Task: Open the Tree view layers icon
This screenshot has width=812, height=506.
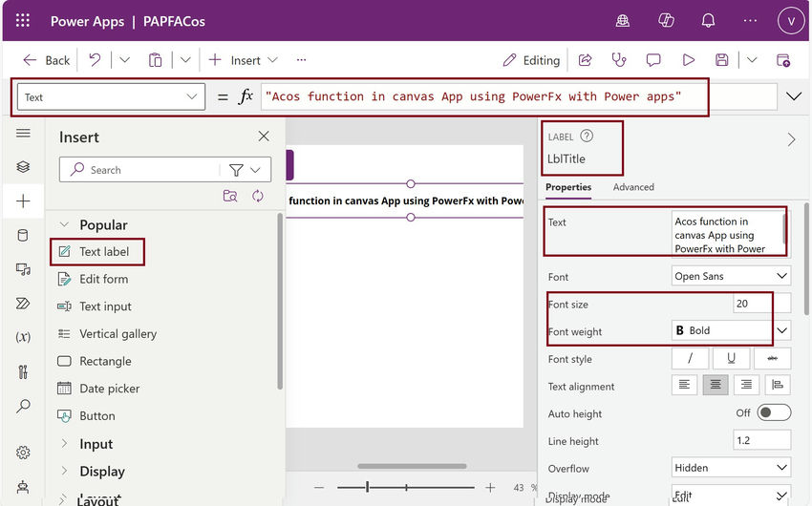Action: pos(23,166)
